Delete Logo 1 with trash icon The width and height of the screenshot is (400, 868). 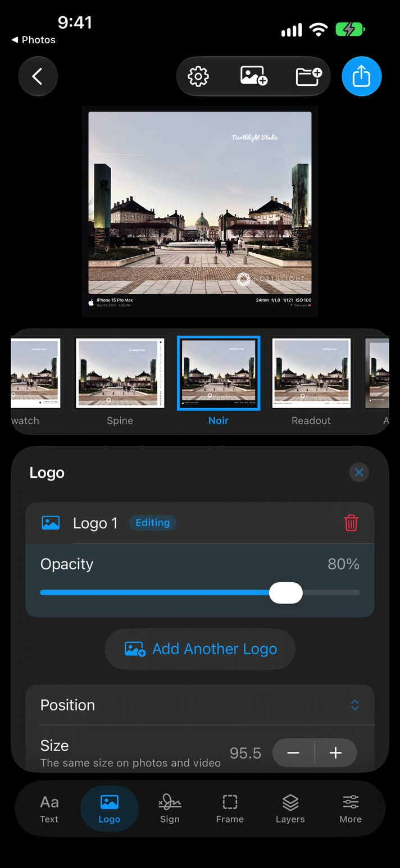351,523
